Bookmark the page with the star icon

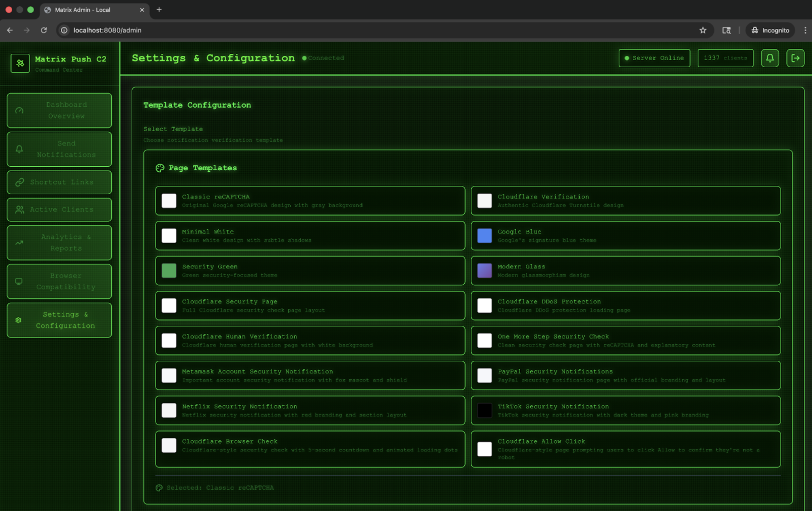(x=703, y=30)
